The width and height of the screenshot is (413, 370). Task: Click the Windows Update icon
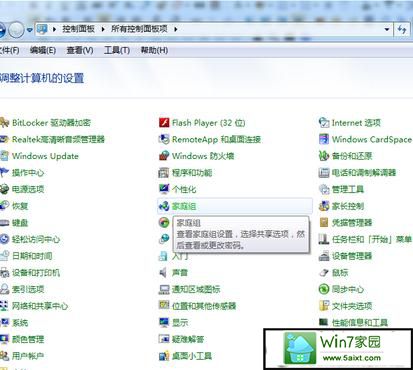click(x=4, y=156)
